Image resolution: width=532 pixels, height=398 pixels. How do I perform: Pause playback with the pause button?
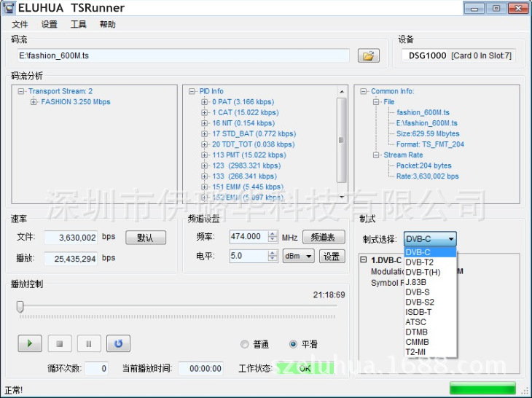(89, 343)
